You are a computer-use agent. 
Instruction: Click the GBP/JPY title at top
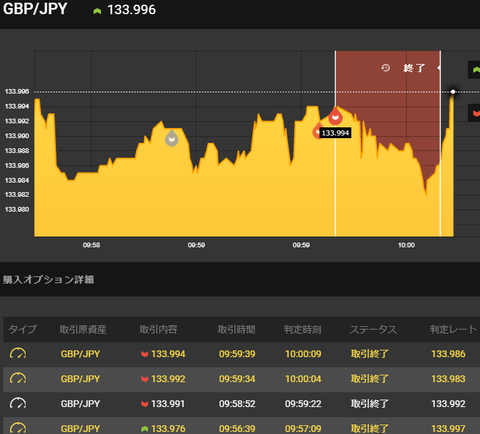[x=35, y=9]
